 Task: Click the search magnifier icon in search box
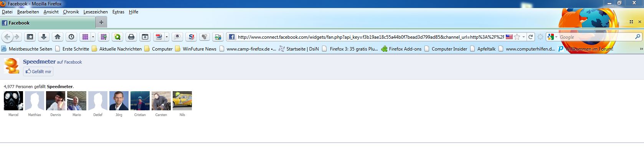point(637,37)
